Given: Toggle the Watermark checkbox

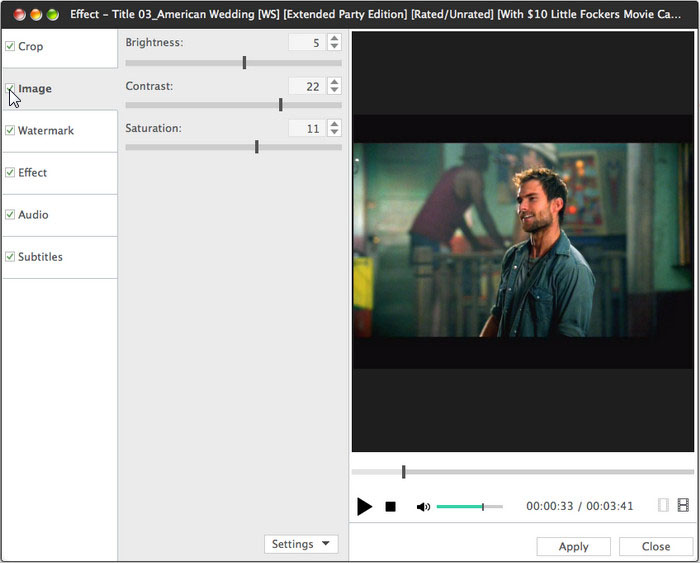Looking at the screenshot, I should [x=10, y=130].
